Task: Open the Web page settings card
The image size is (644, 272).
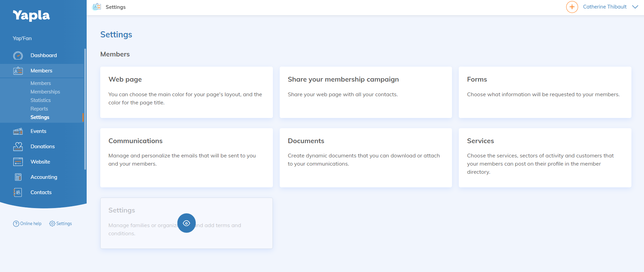Action: point(186,92)
